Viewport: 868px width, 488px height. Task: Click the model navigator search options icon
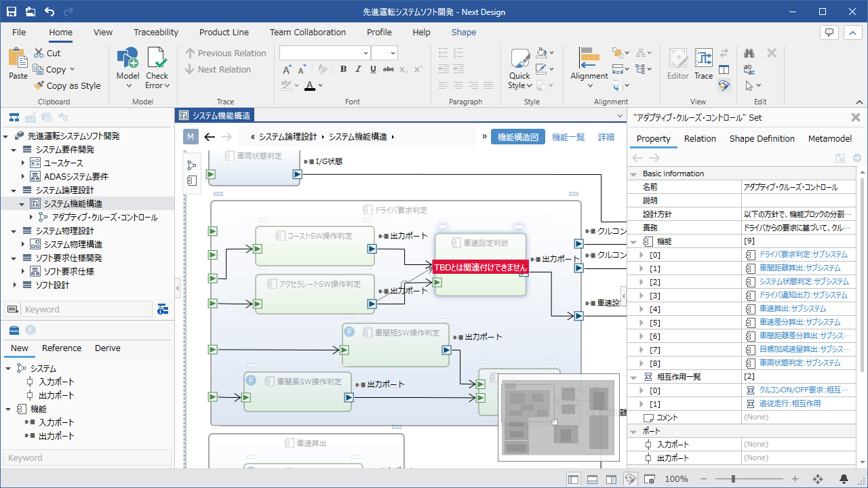pos(163,309)
